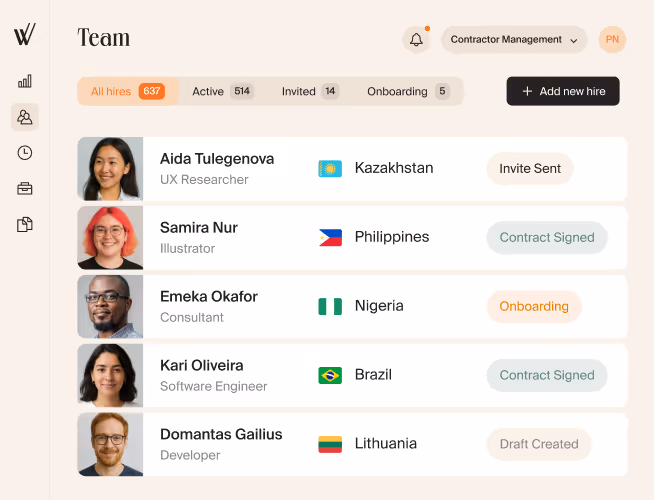This screenshot has width=654, height=500.
Task: Click the 637 count badge
Action: click(151, 91)
